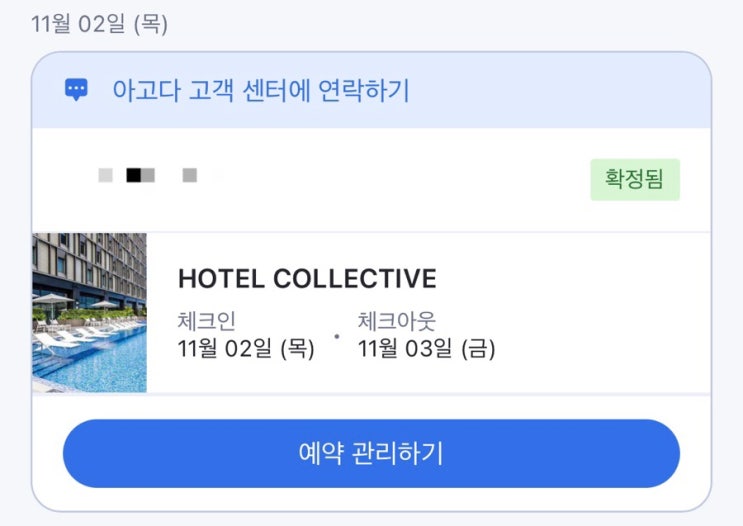Click the 체크아웃 label
Image resolution: width=743 pixels, height=526 pixels.
397,322
